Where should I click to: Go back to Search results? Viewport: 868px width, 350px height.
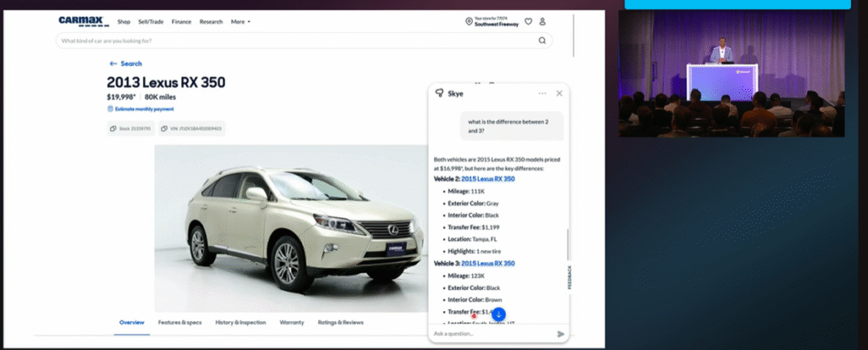pyautogui.click(x=125, y=64)
